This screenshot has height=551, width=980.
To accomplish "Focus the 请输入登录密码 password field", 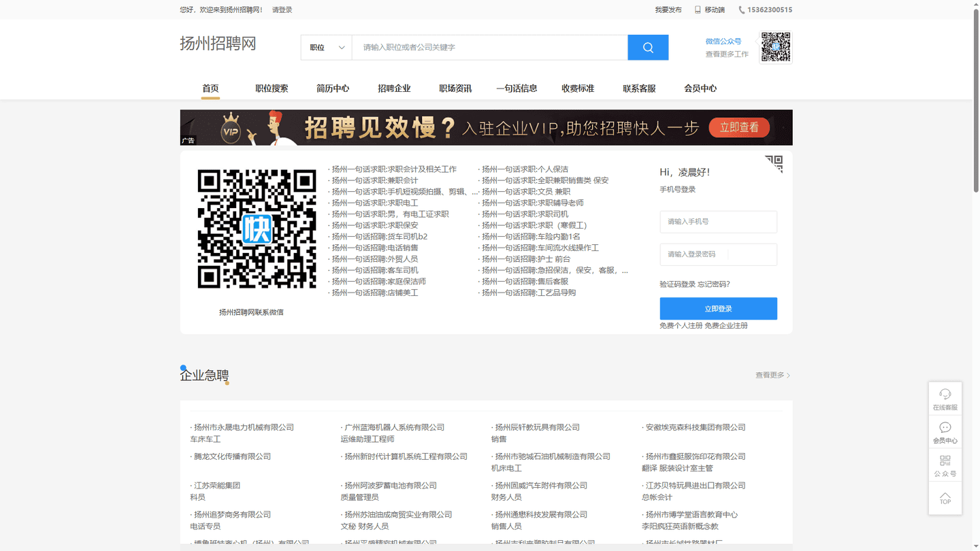I will coord(718,254).
